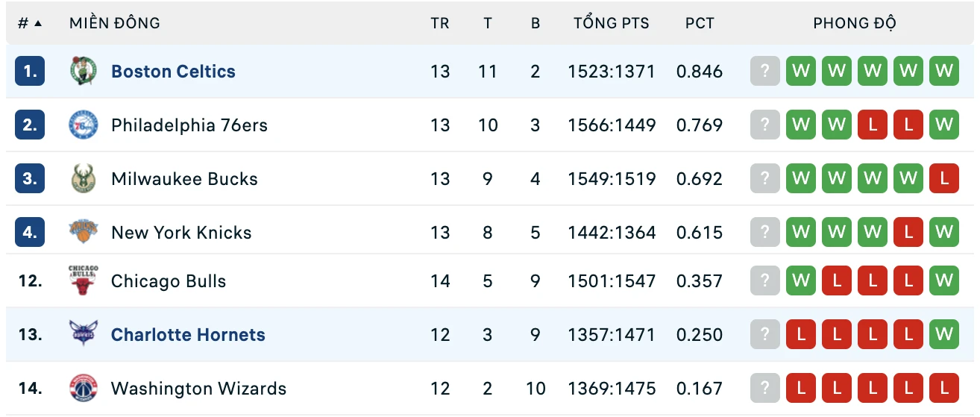Click the New York Knicks logo

(x=83, y=233)
